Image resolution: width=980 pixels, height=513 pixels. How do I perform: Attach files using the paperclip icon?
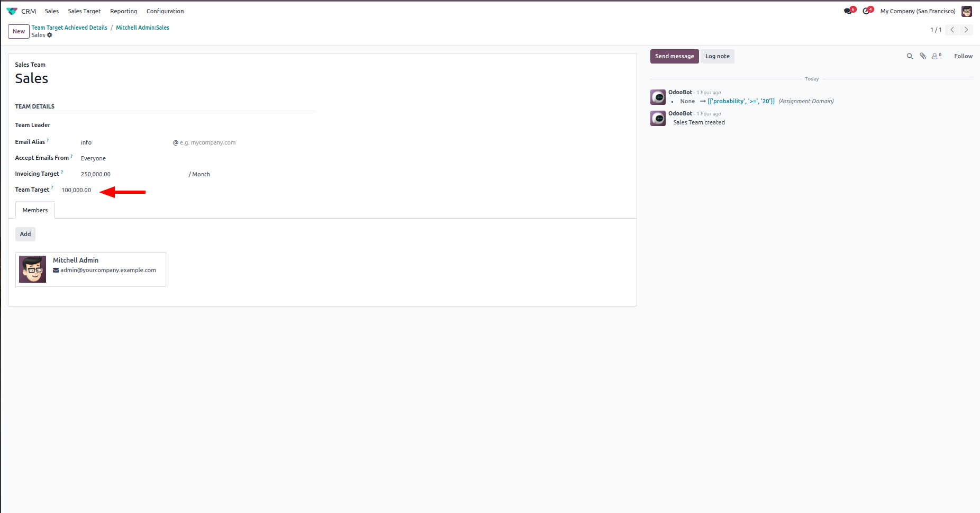923,56
